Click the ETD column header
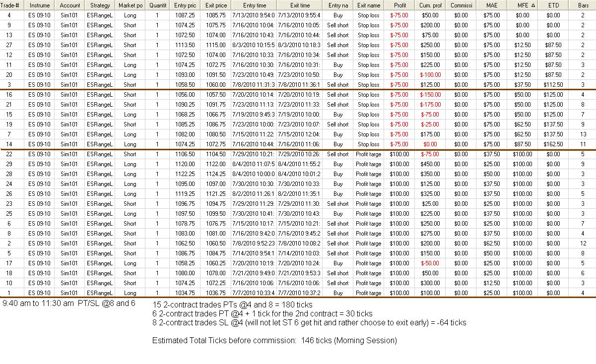The image size is (596, 364). (553, 5)
